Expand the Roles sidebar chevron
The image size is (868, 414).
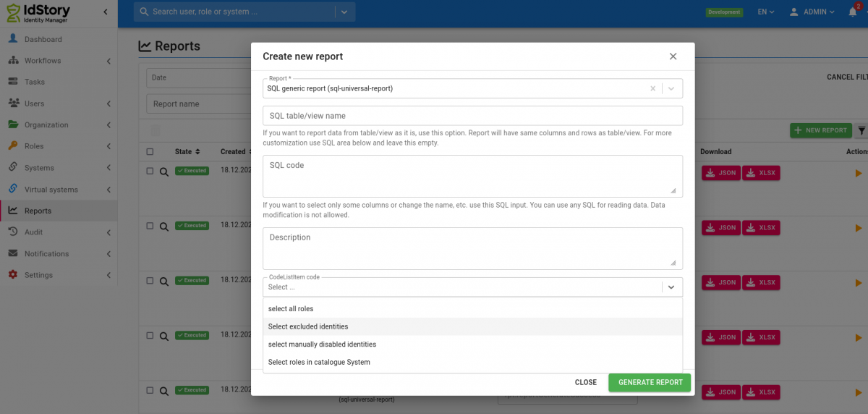[x=108, y=146]
